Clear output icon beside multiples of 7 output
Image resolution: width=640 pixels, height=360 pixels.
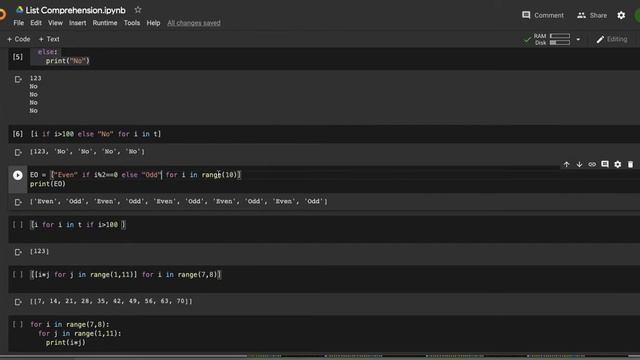pyautogui.click(x=18, y=302)
